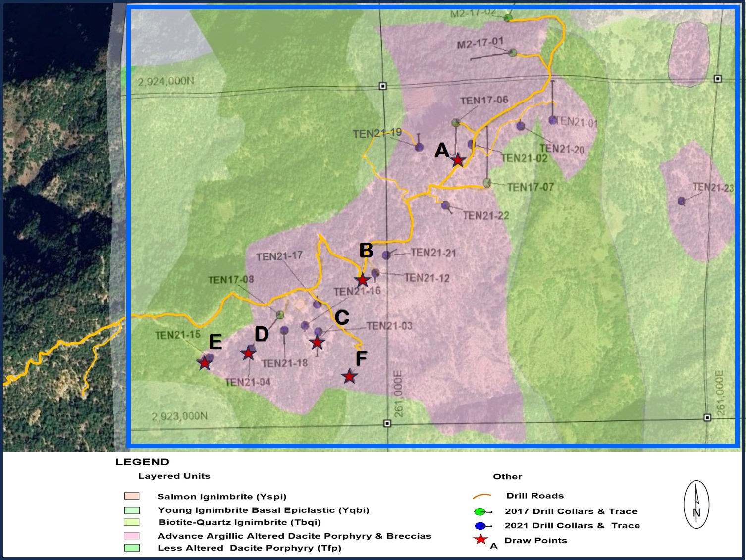Select the TEN21-19 drill collar marker
The width and height of the screenshot is (746, 560).
point(419,147)
